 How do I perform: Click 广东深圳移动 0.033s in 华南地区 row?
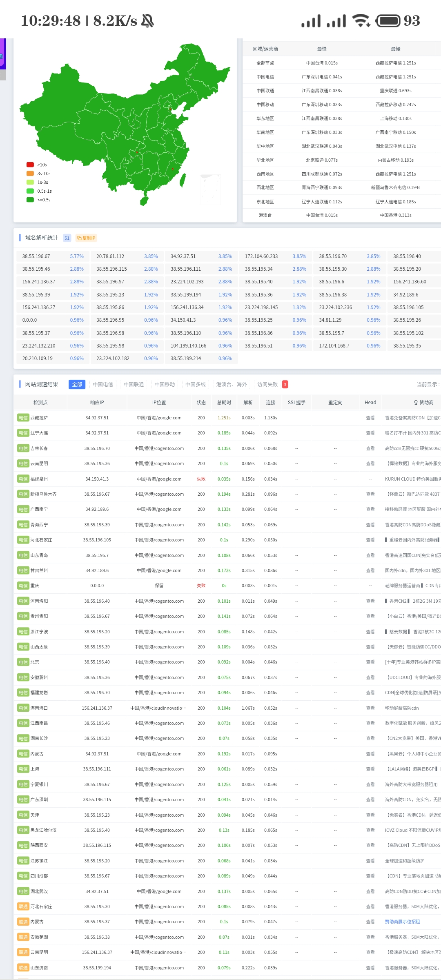[x=322, y=132]
